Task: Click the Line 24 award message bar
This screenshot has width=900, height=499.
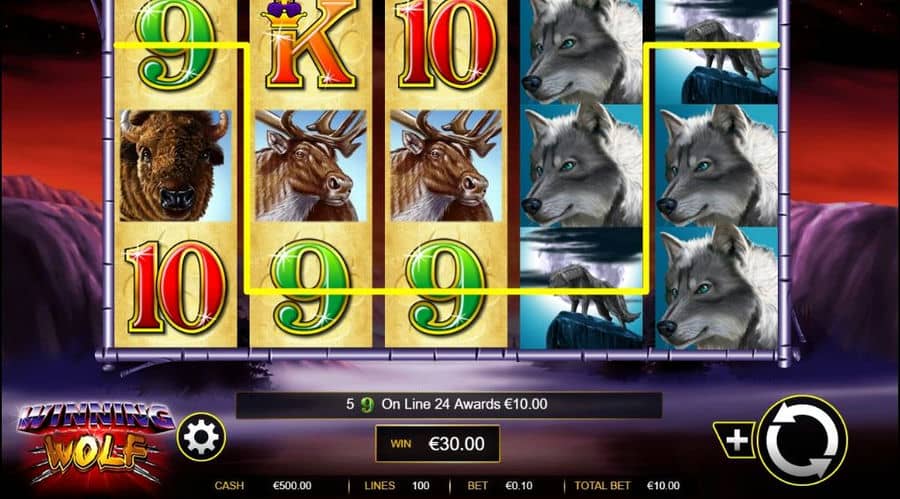Action: (449, 405)
